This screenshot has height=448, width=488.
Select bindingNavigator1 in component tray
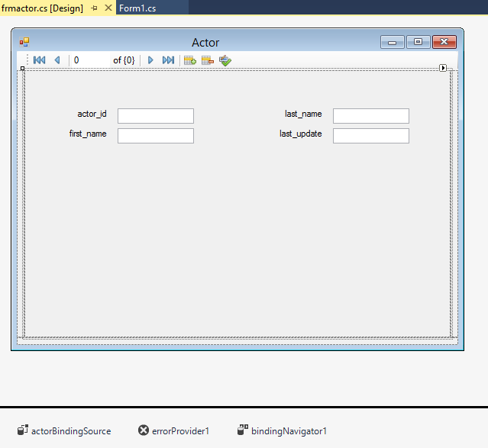click(x=282, y=431)
